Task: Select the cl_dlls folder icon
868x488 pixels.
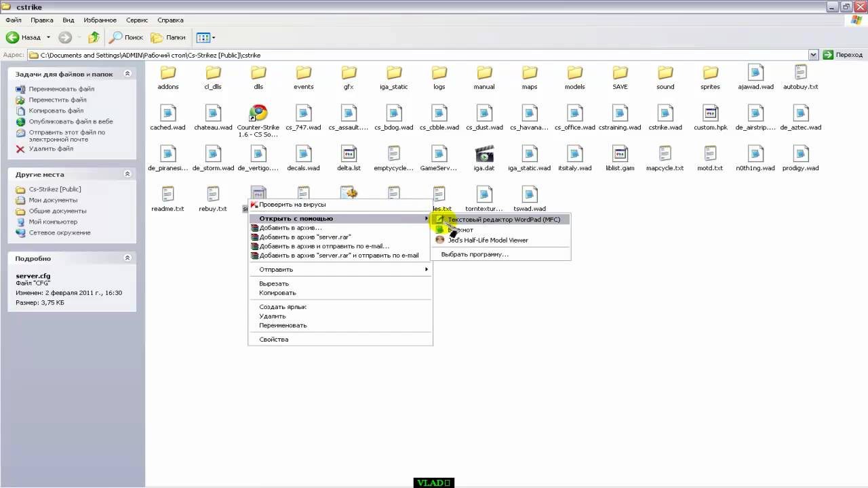Action: tap(213, 73)
